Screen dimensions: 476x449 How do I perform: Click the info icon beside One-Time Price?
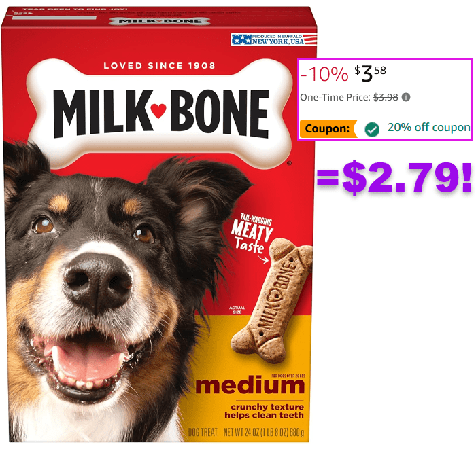click(406, 97)
